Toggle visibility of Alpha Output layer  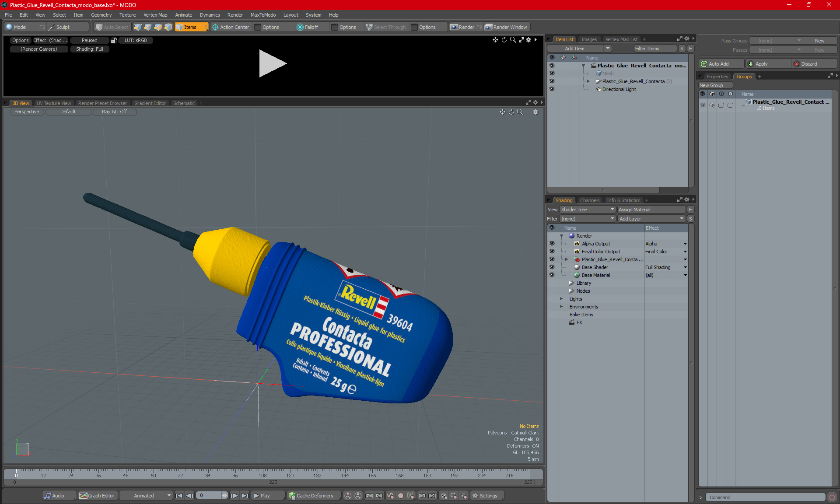[552, 244]
